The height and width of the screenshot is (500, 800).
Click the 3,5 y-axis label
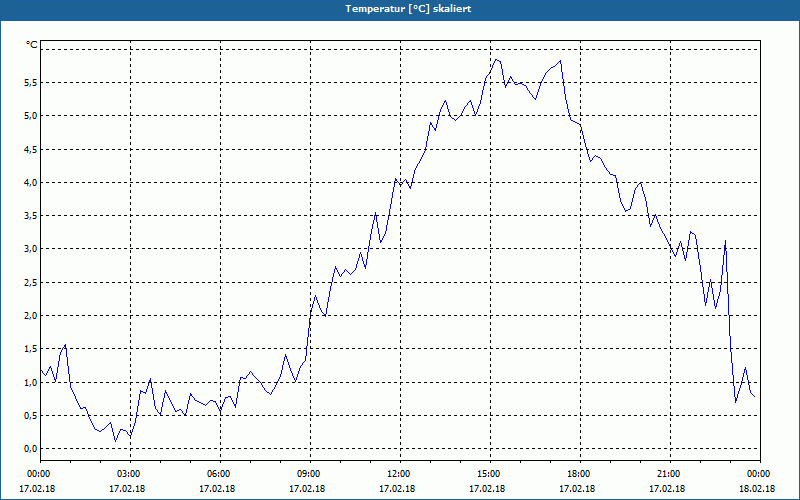click(x=31, y=216)
